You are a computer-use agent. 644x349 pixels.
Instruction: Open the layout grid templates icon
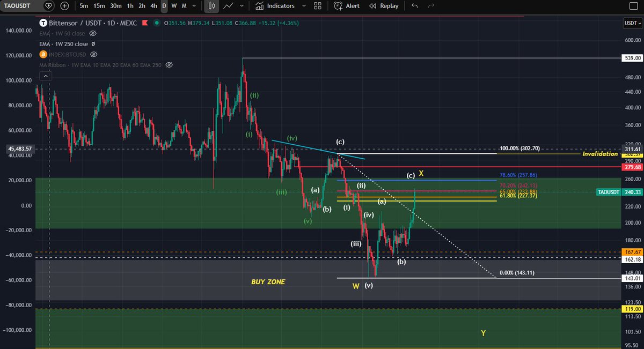pos(318,6)
